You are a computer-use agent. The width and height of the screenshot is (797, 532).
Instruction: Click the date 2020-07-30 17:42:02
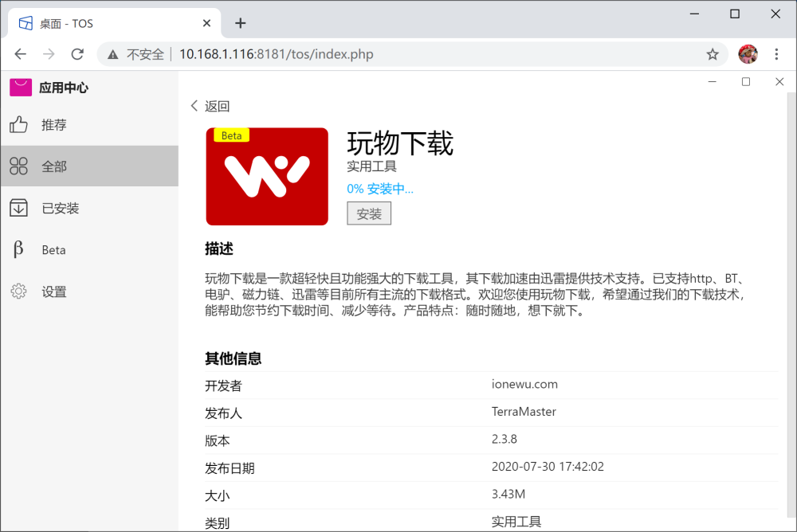coord(548,467)
